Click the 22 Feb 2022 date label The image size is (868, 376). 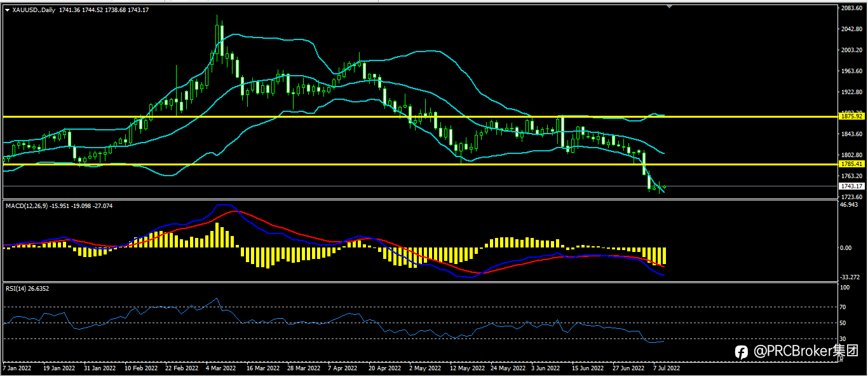pos(182,368)
